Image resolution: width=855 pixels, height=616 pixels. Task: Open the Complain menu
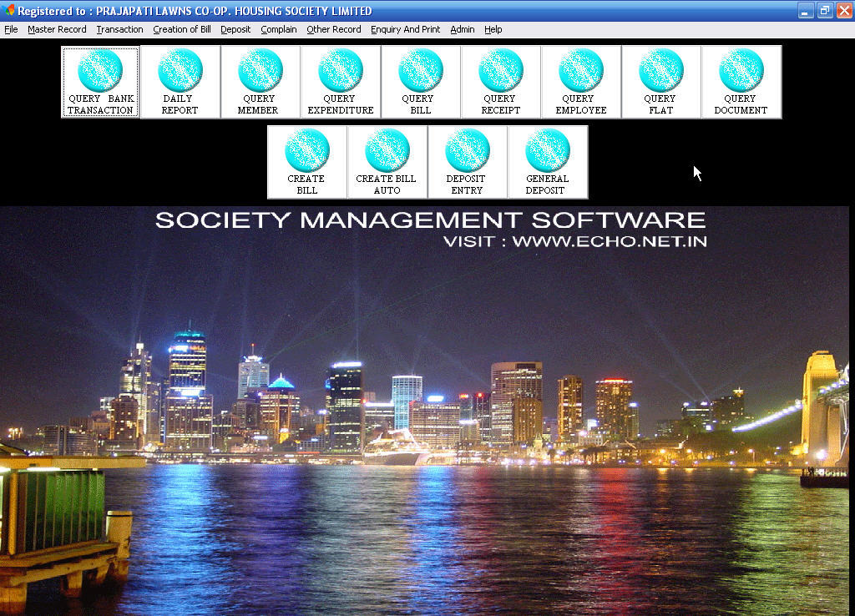pyautogui.click(x=278, y=29)
